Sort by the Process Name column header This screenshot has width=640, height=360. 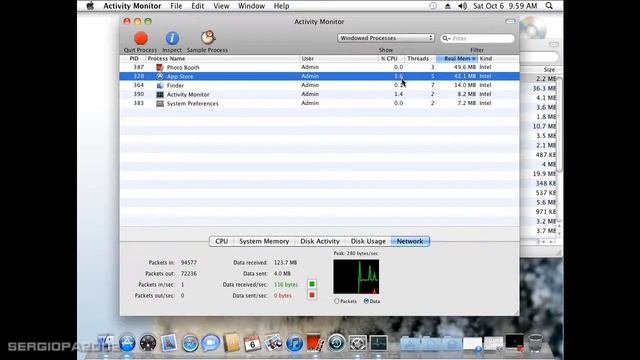(x=222, y=59)
